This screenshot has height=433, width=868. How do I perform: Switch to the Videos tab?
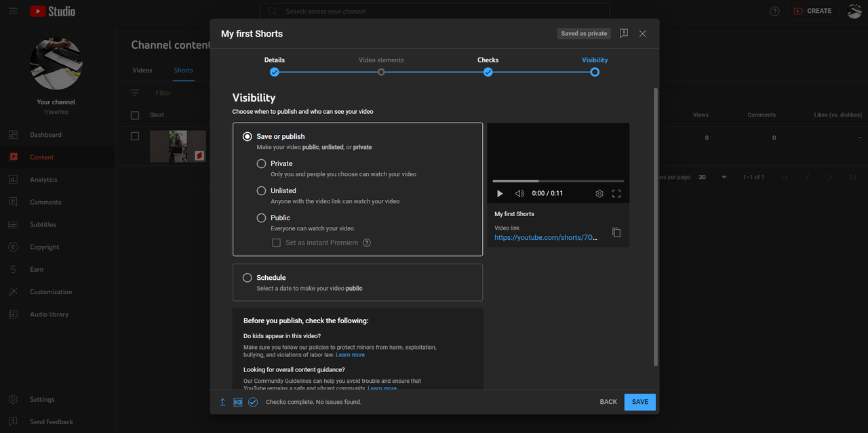142,70
